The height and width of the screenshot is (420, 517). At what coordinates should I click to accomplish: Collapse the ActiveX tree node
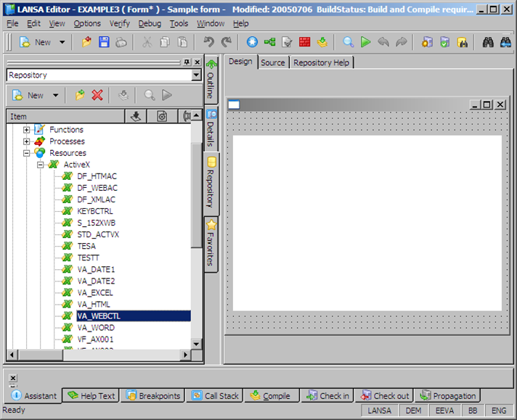[x=41, y=165]
